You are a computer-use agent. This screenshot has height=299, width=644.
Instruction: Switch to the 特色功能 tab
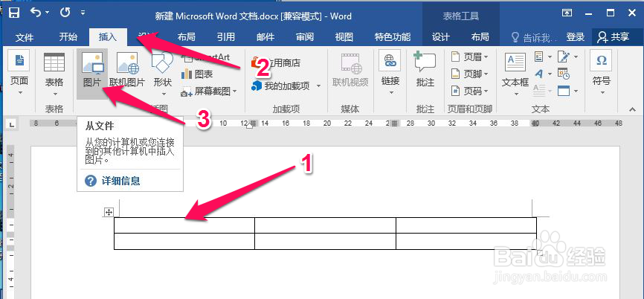coord(393,37)
